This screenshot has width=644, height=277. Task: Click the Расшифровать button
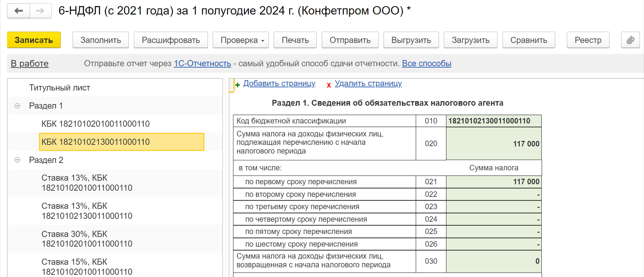click(171, 40)
